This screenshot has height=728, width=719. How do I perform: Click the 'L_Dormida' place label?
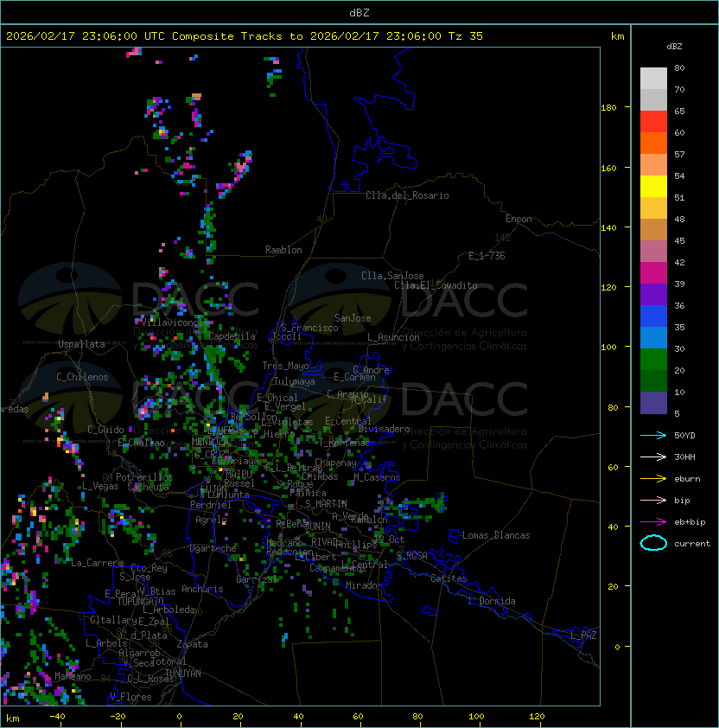(492, 601)
